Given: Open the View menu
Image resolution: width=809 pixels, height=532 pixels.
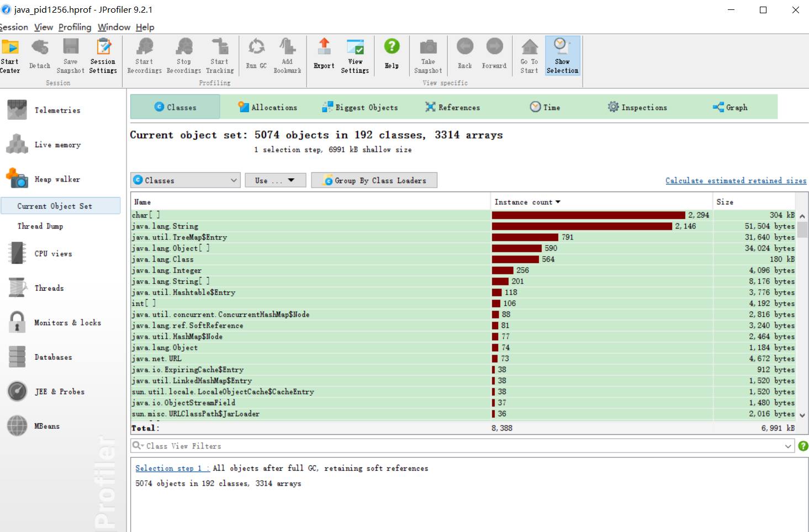Looking at the screenshot, I should pos(44,27).
